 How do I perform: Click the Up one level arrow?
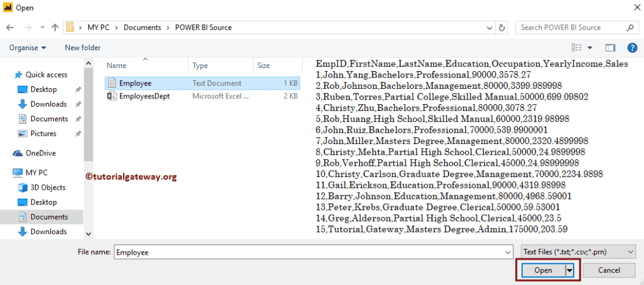point(55,28)
